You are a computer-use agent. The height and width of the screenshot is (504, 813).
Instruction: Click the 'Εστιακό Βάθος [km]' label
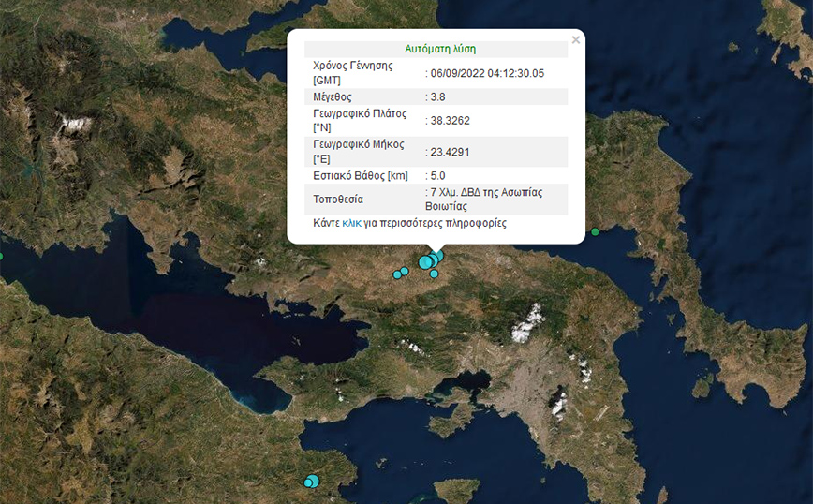(361, 176)
